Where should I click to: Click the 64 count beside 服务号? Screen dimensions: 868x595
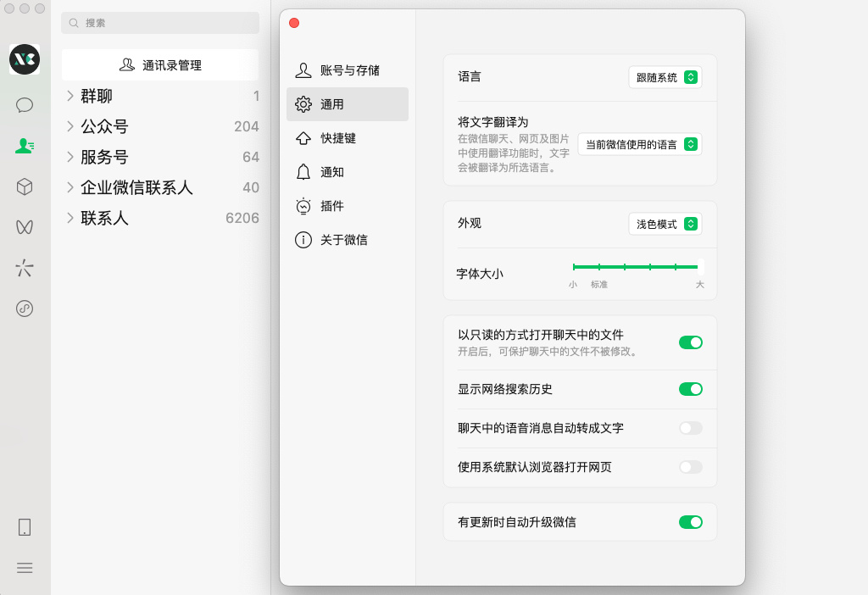click(251, 157)
